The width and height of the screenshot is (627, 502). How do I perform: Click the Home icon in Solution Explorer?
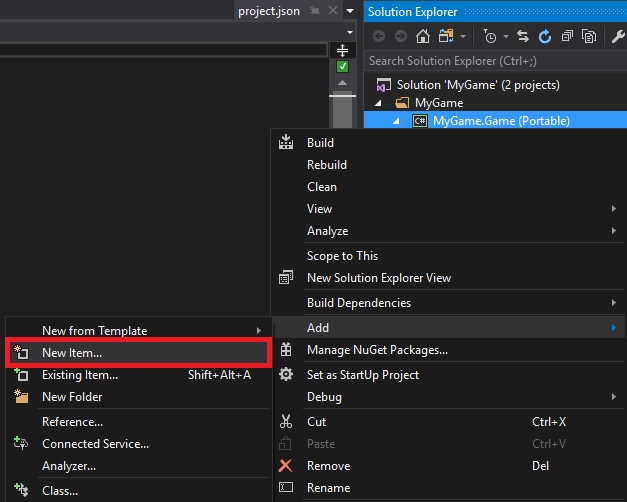[423, 37]
